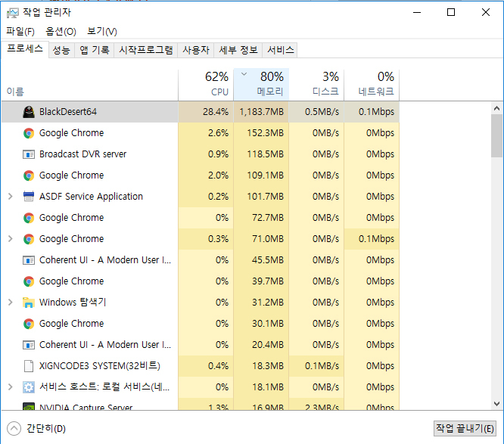Switch to the 성능 tab
504x444 pixels.
(x=61, y=50)
